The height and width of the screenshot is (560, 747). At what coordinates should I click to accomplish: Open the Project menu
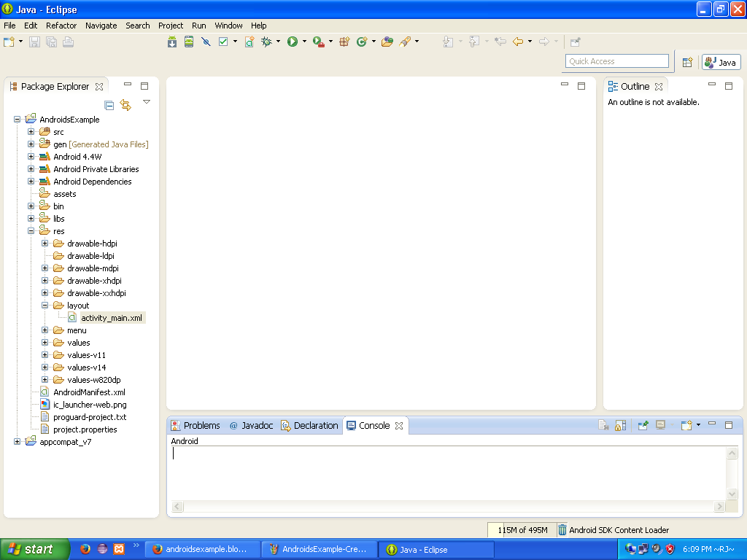pyautogui.click(x=171, y=26)
